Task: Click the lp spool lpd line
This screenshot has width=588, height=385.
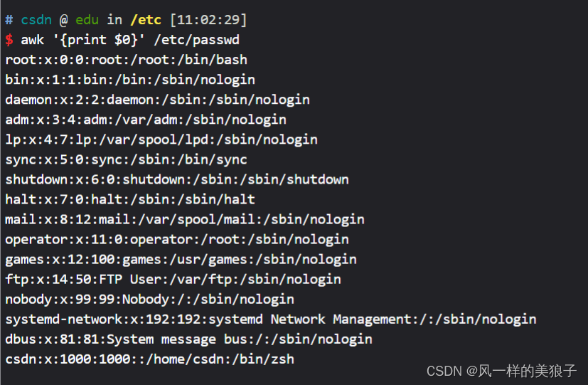Action: tap(161, 139)
